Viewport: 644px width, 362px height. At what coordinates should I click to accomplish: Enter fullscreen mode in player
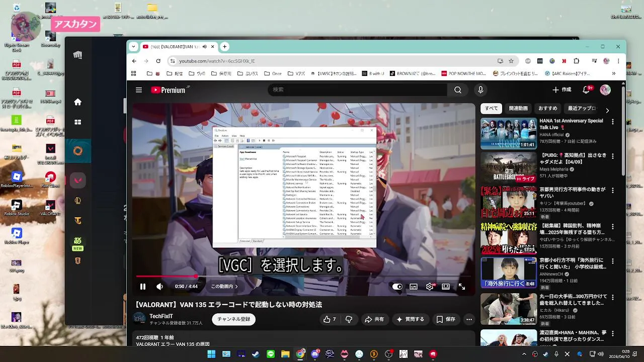(x=462, y=287)
